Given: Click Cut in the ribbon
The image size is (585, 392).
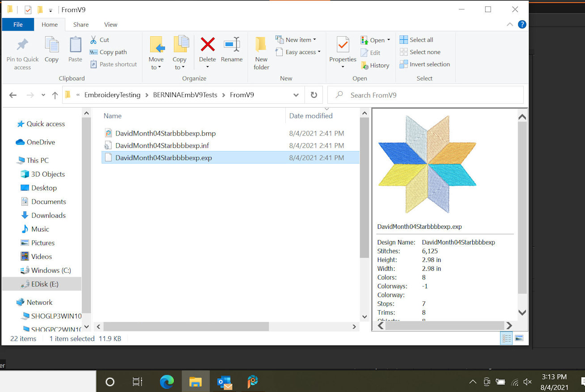Looking at the screenshot, I should coord(99,40).
